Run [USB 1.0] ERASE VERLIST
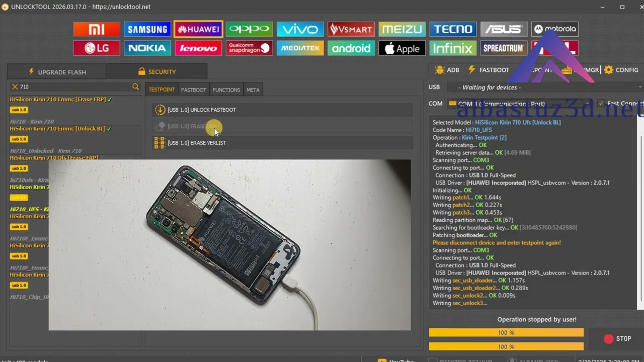The image size is (644, 362). pyautogui.click(x=283, y=143)
